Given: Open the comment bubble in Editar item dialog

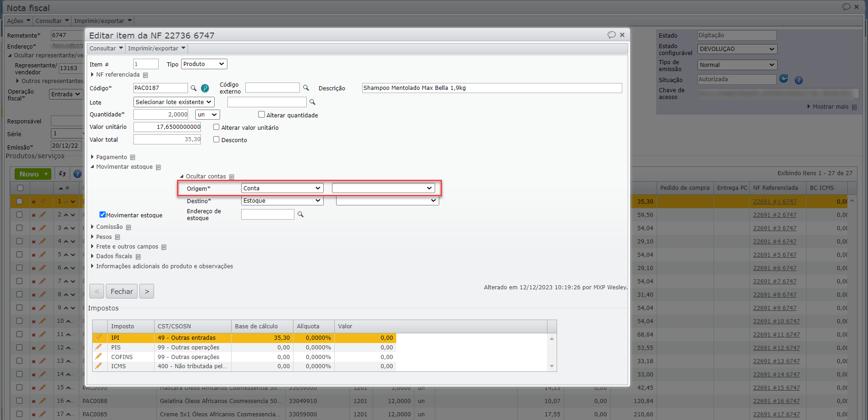Looking at the screenshot, I should [611, 35].
